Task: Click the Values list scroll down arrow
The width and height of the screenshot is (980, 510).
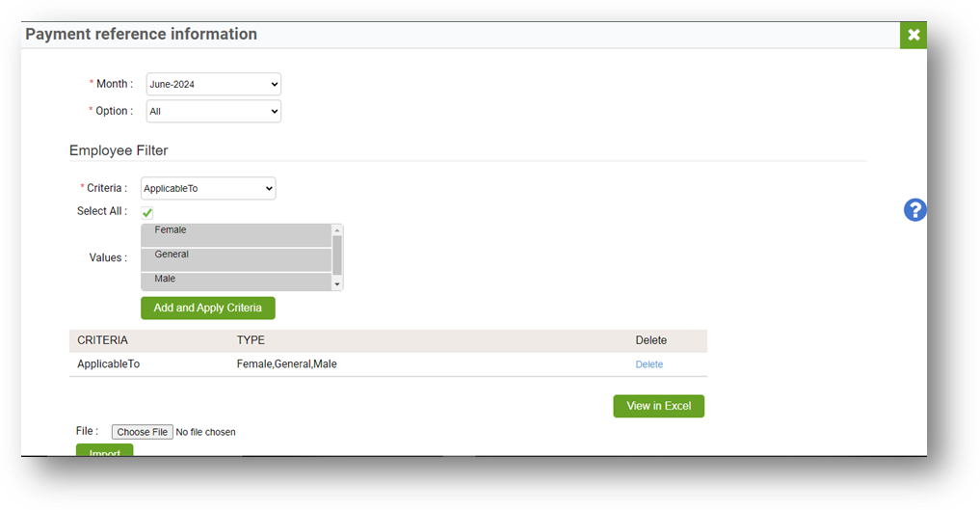Action: [337, 284]
